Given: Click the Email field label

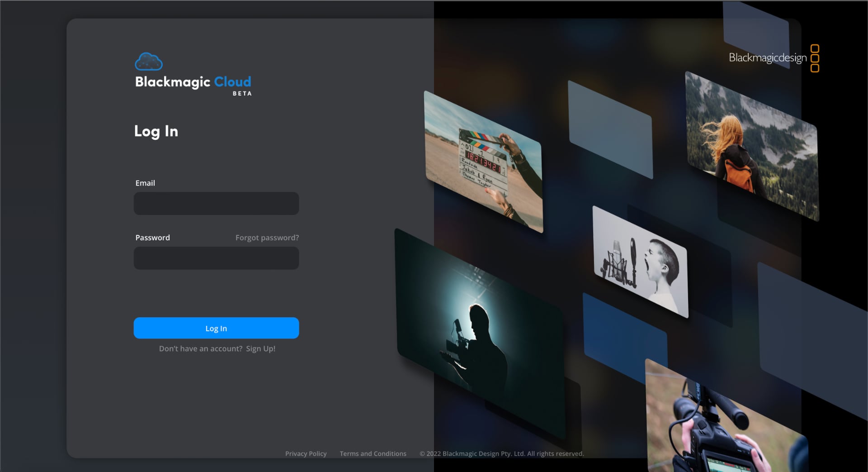Looking at the screenshot, I should tap(145, 183).
